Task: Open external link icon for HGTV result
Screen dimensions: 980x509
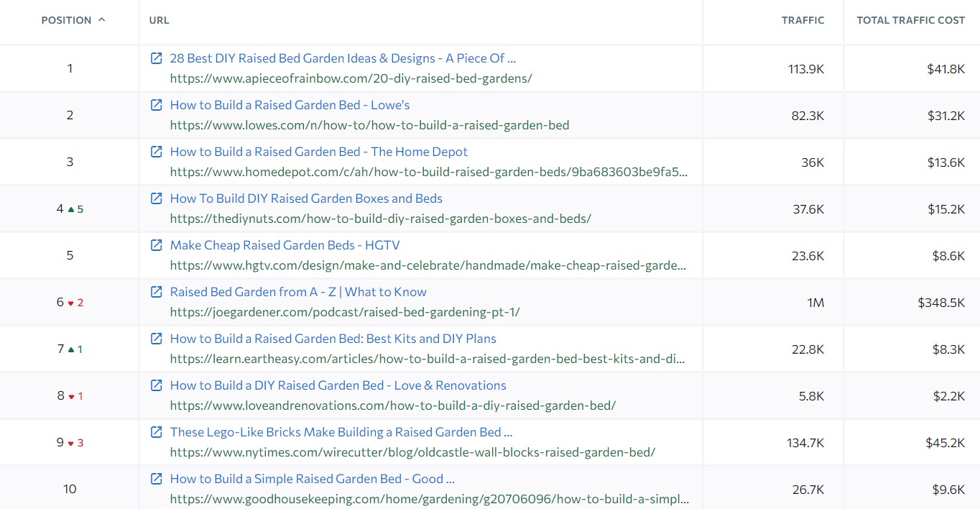Action: [156, 245]
